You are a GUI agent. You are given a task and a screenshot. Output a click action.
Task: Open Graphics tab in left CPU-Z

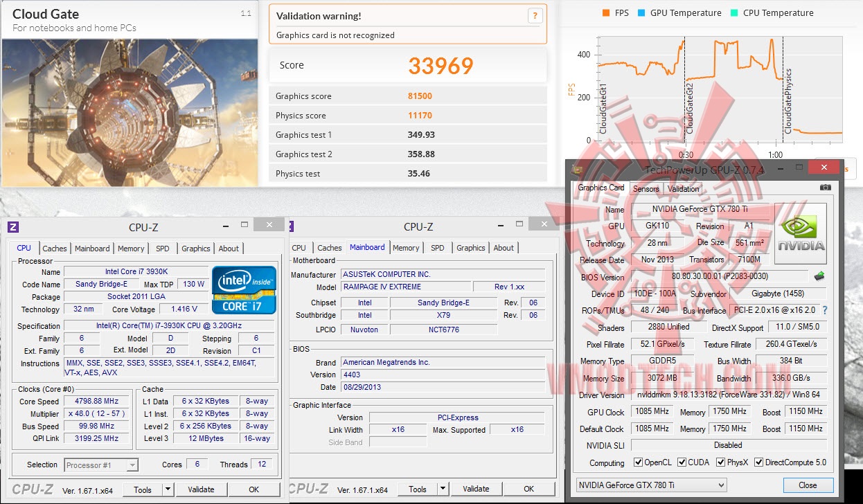196,249
